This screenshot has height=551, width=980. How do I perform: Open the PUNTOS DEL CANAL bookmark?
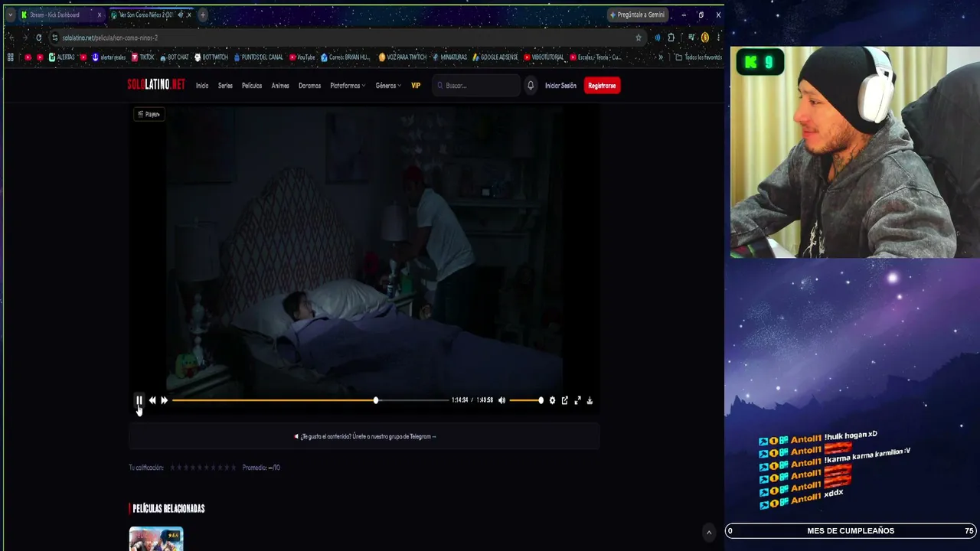(x=259, y=57)
